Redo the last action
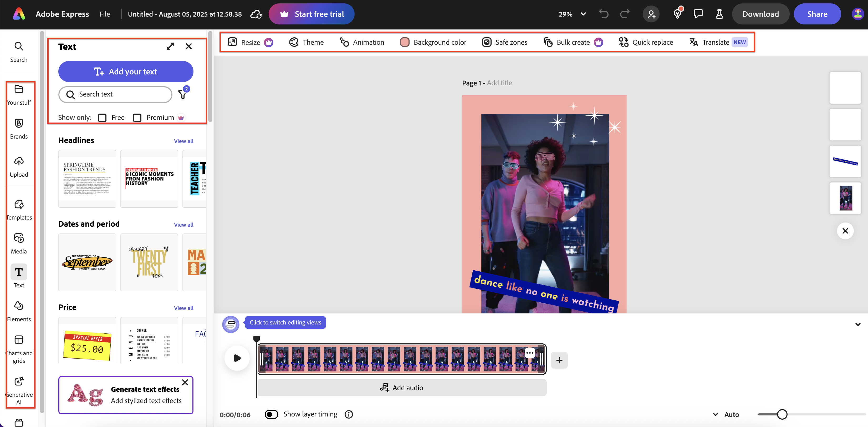This screenshot has height=427, width=868. 624,14
